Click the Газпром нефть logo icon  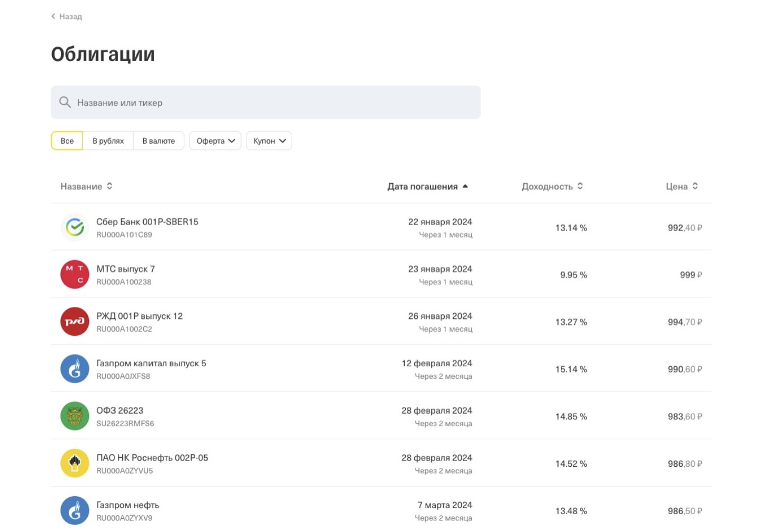click(75, 510)
